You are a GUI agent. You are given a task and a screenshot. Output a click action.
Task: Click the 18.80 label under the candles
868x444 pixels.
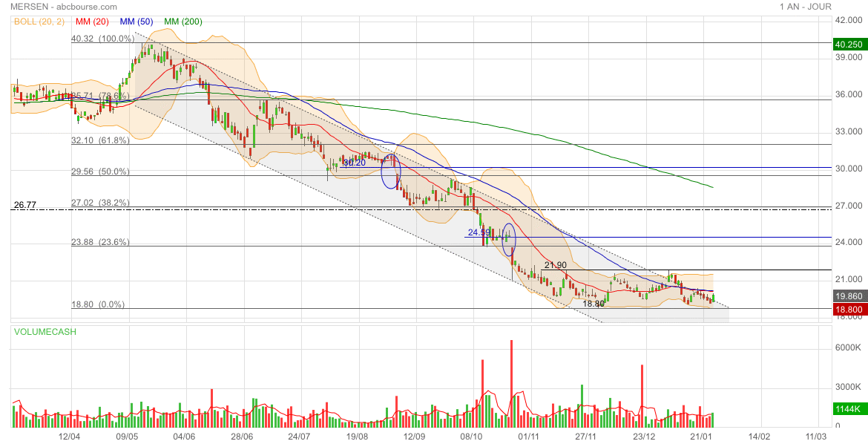[x=594, y=304]
